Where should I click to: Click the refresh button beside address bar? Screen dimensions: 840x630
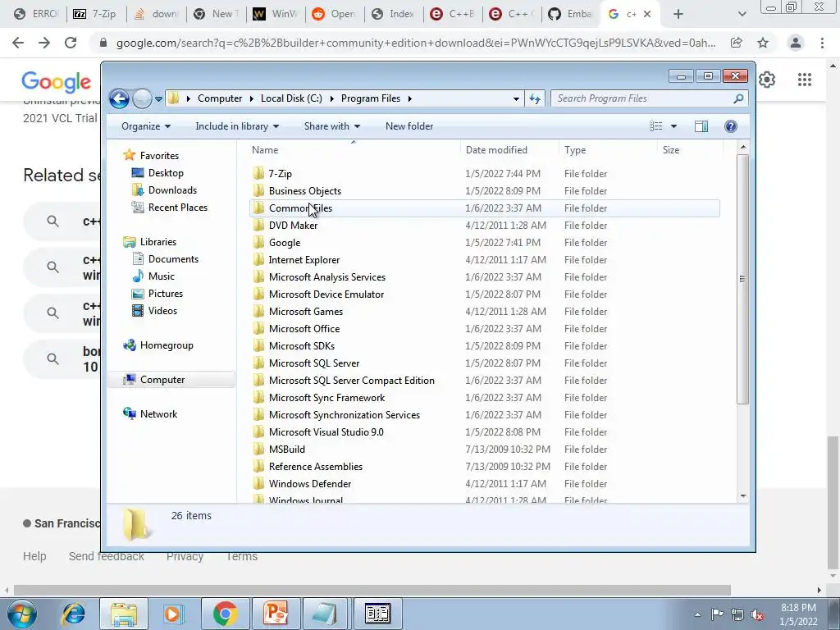[x=535, y=98]
